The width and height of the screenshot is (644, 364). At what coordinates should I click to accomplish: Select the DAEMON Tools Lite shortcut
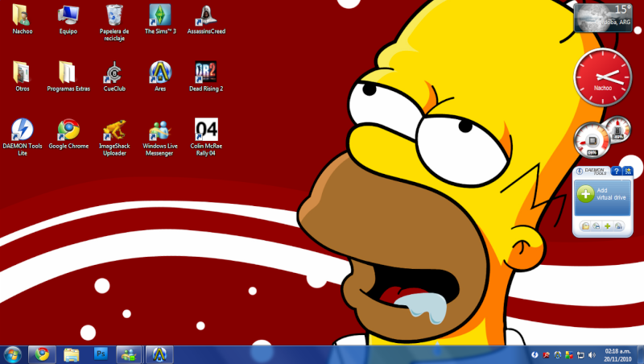[23, 137]
